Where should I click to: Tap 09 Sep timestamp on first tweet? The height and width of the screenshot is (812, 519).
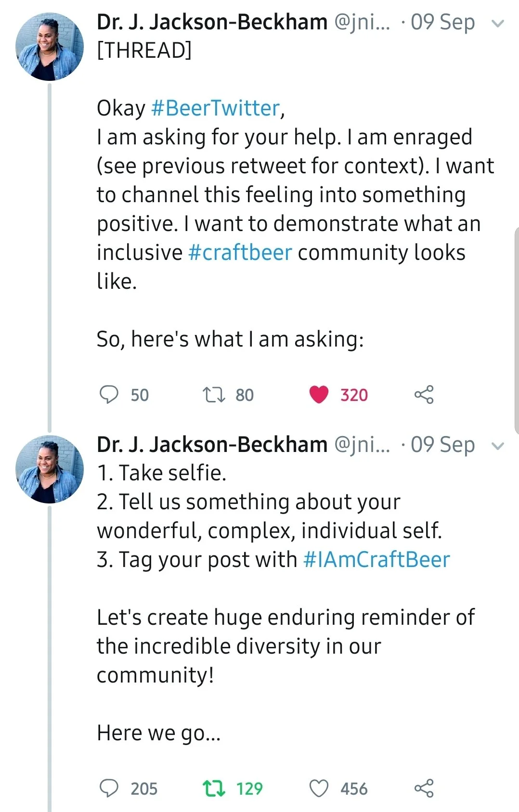pyautogui.click(x=442, y=23)
